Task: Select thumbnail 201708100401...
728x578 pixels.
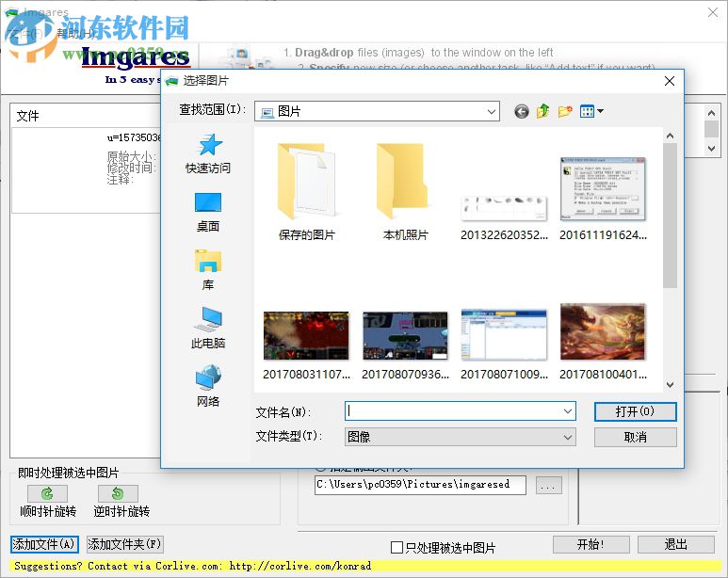Action: tap(603, 344)
